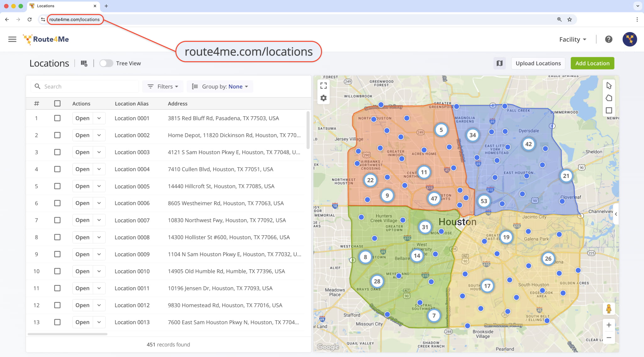This screenshot has width=644, height=357.
Task: Open the Facility menu
Action: tap(572, 39)
